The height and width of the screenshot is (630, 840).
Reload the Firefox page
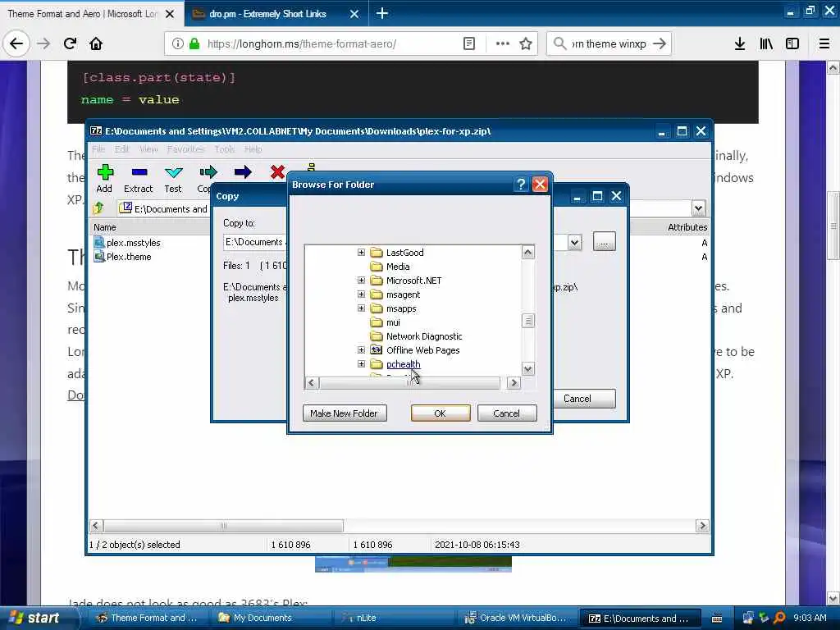point(71,43)
